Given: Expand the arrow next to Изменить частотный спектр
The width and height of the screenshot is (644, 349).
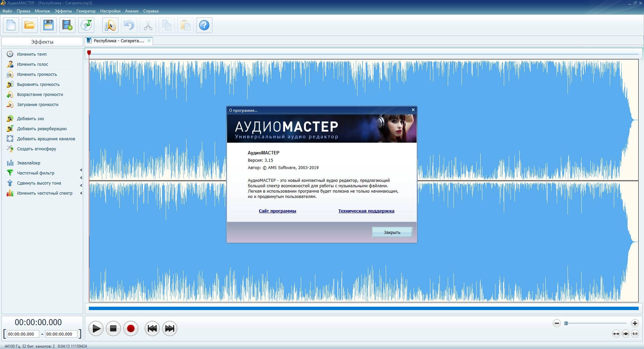Looking at the screenshot, I should pyautogui.click(x=81, y=193).
